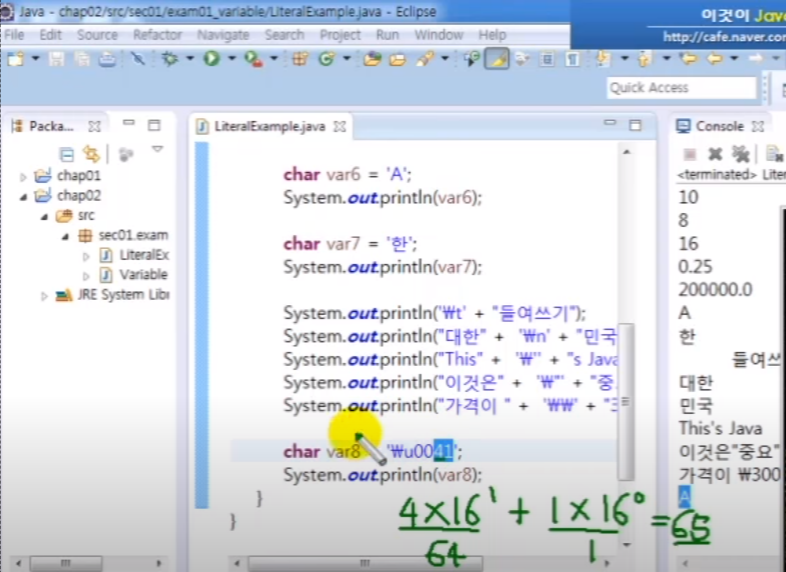Click the Open Type icon
This screenshot has height=572, width=786.
[x=372, y=59]
